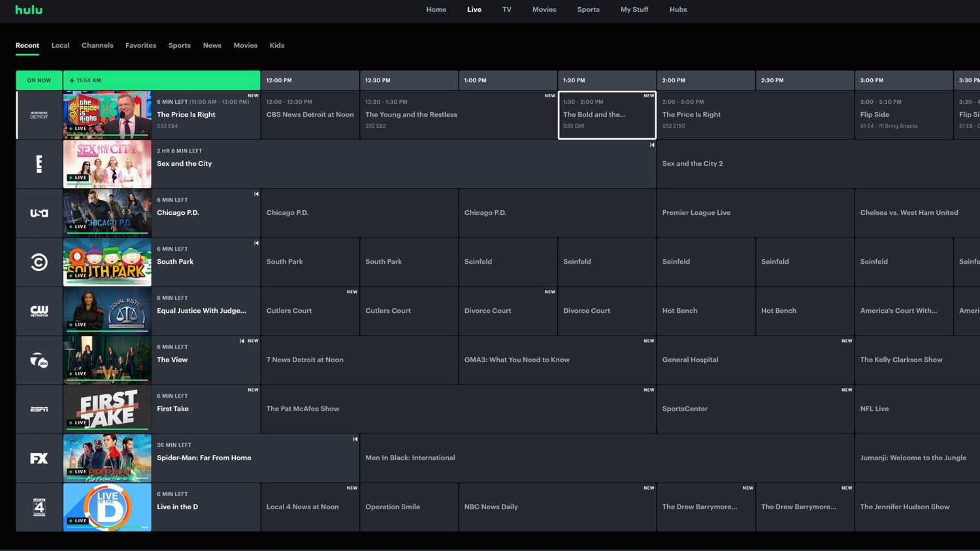Select Movies in the top navigation
The width and height of the screenshot is (980, 551).
(x=544, y=9)
